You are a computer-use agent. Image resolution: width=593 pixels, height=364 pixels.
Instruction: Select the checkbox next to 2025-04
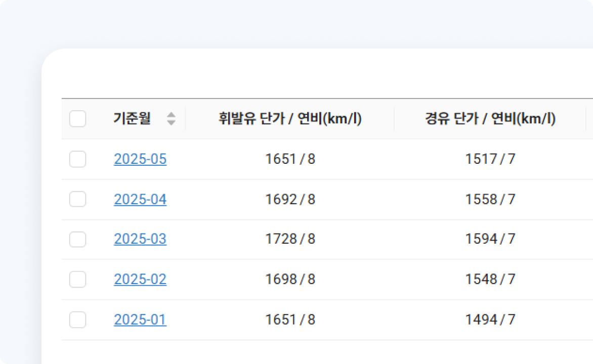(x=77, y=199)
